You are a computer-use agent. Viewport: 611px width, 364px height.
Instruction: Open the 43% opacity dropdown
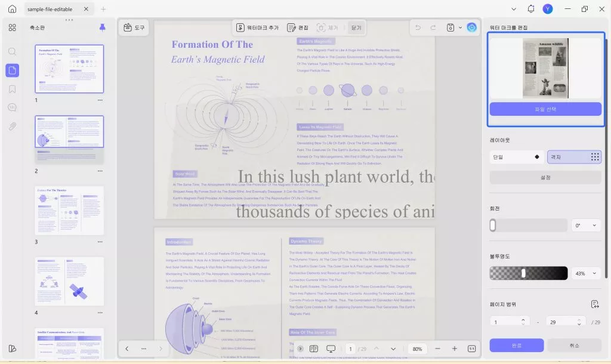click(x=586, y=273)
